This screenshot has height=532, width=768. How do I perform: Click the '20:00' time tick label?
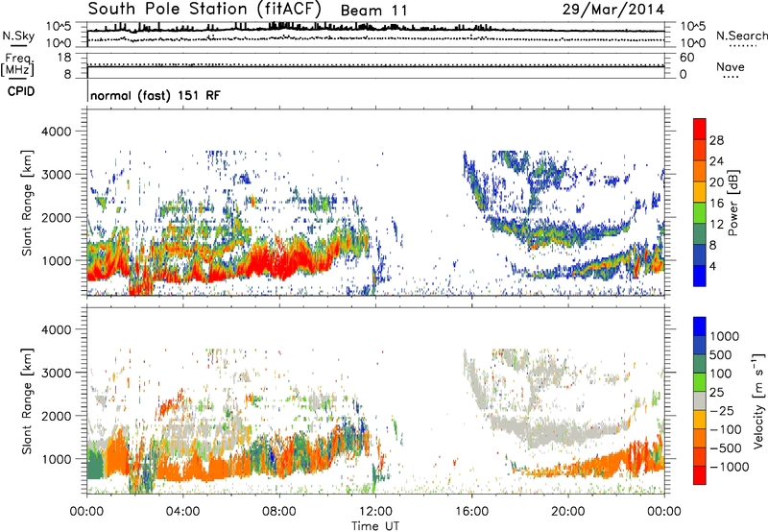click(x=567, y=512)
